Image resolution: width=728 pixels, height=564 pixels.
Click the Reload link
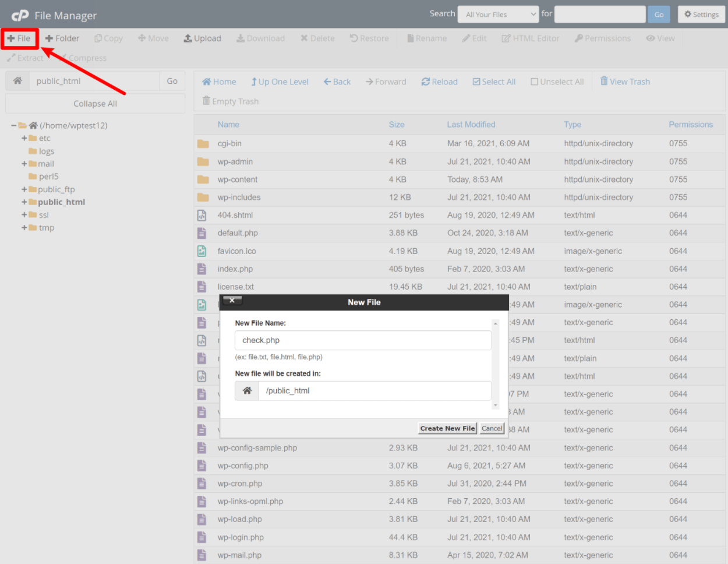(x=440, y=82)
